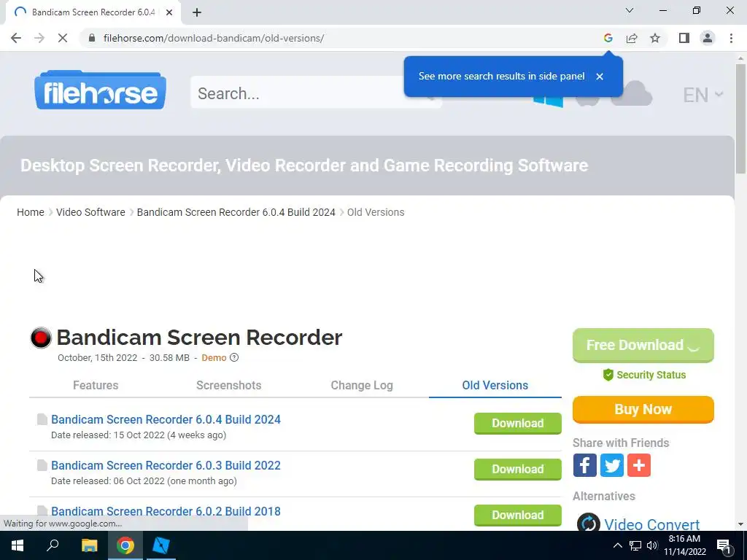This screenshot has height=560, width=747.
Task: Open Bandicam 6.0.2 Build 2018 link
Action: 166,511
